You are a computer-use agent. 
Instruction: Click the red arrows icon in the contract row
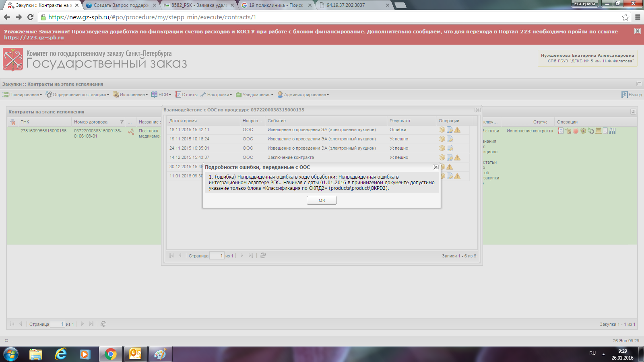point(131,132)
